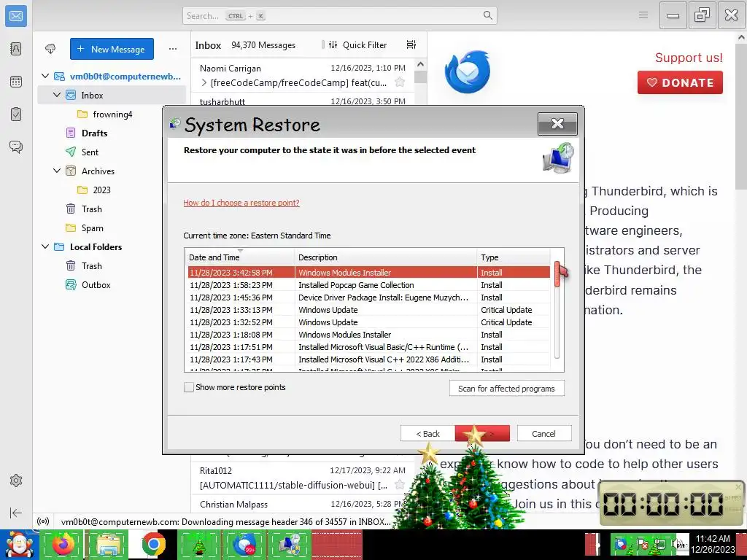Sort restore points by Description column
This screenshot has height=560, width=747.
[385, 257]
